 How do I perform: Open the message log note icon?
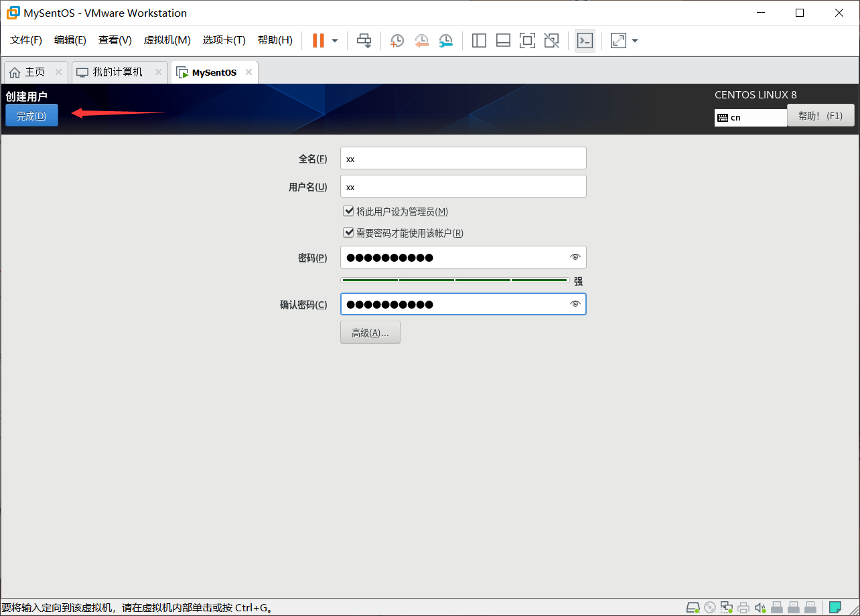click(x=835, y=607)
